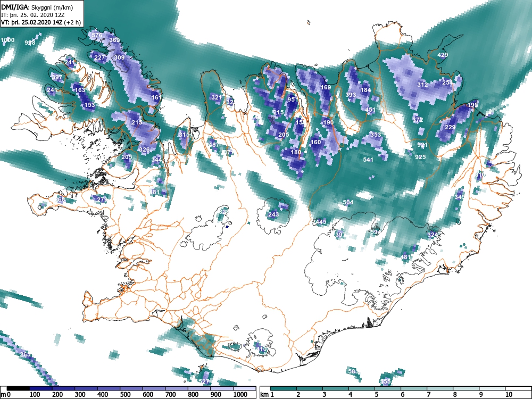The width and height of the screenshot is (532, 399).
Task: Click the 'km 1' label of the kilometre legend
Action: 268,395
